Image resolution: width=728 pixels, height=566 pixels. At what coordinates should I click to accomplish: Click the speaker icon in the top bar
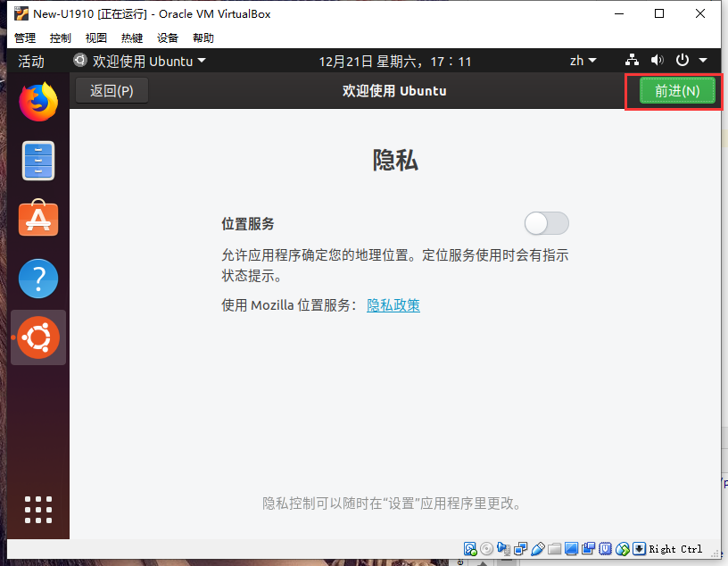658,61
